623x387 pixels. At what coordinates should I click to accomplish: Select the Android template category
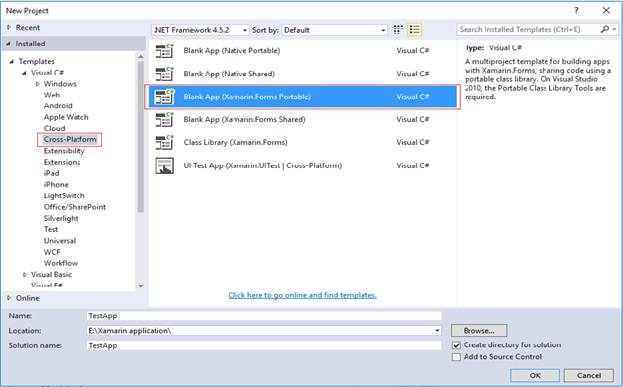[58, 106]
